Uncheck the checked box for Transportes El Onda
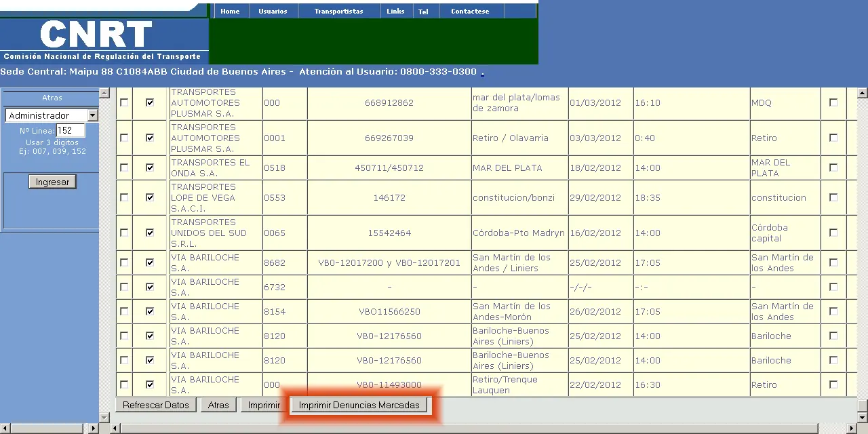868x434 pixels. 150,167
